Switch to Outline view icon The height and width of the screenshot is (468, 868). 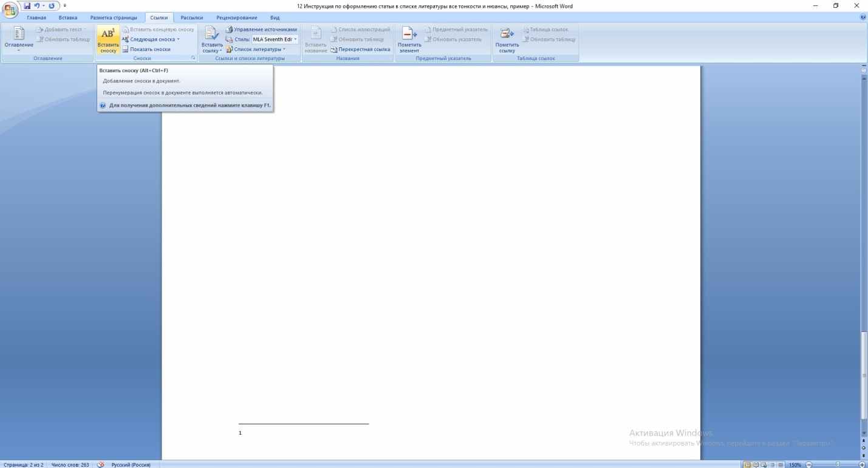(x=772, y=464)
